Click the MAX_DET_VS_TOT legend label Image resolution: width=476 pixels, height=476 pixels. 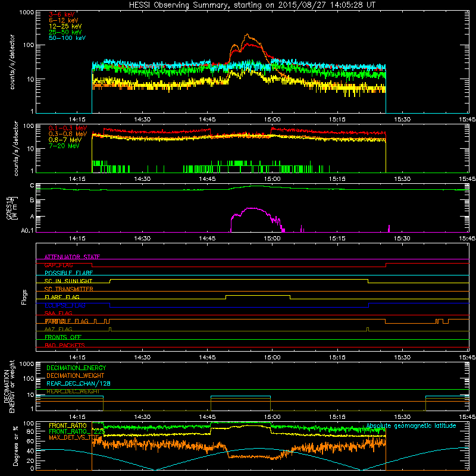(x=74, y=437)
